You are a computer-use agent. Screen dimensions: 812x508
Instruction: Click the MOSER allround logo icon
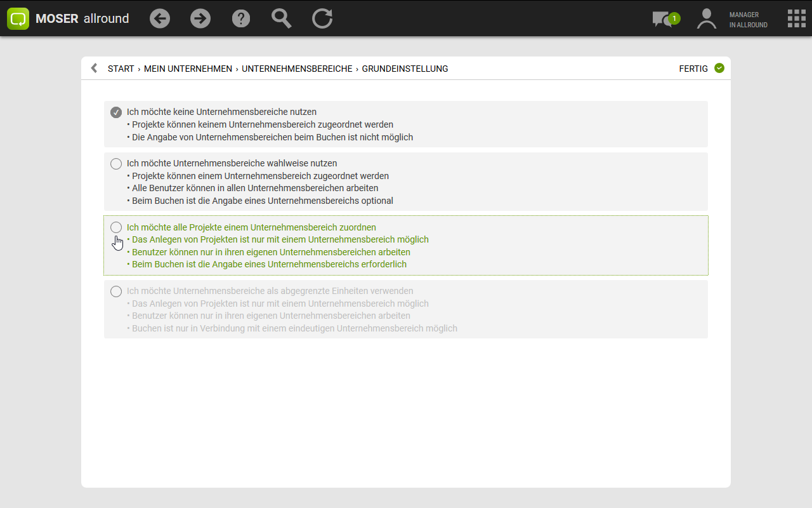click(x=18, y=18)
